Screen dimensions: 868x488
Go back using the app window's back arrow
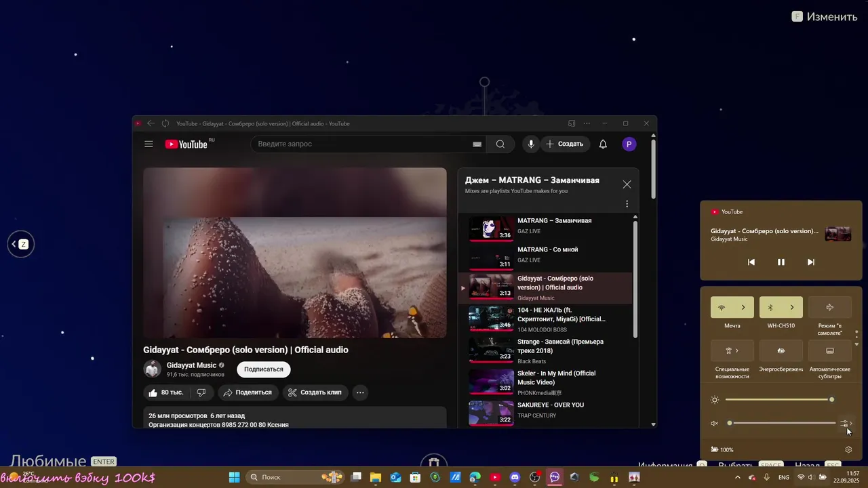point(151,123)
